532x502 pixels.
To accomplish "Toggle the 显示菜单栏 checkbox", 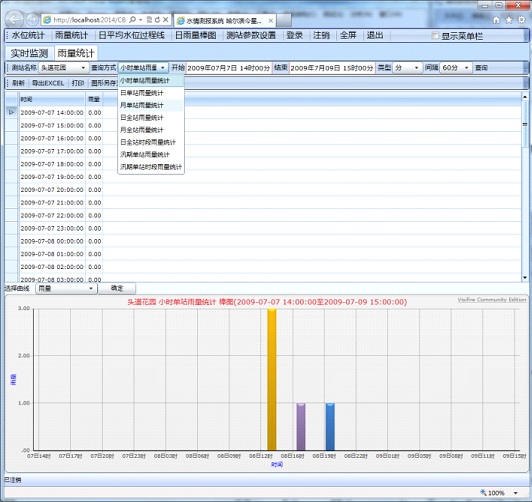I will pyautogui.click(x=435, y=36).
